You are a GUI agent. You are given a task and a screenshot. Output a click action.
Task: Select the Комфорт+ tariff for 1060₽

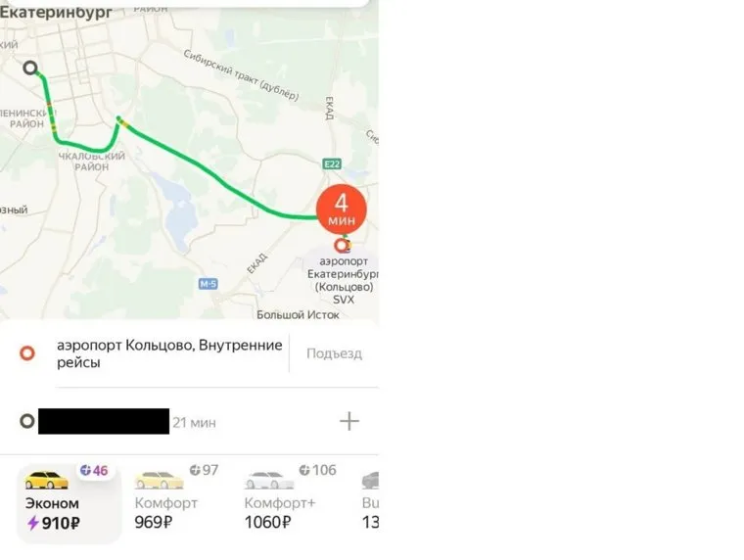coord(291,498)
